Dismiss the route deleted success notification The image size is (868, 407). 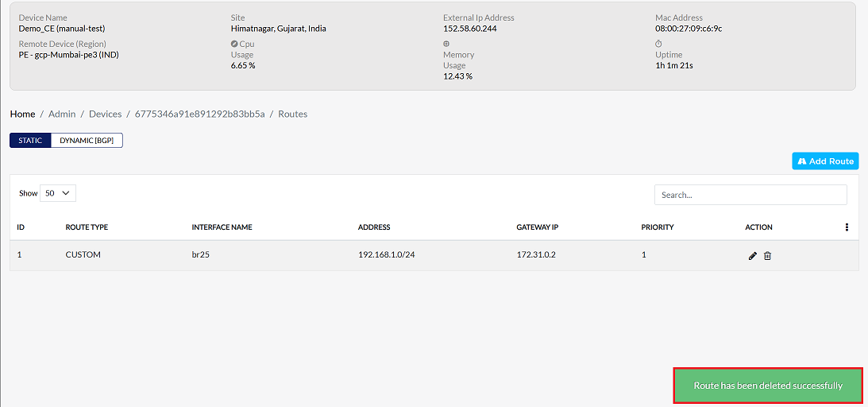[x=768, y=386]
